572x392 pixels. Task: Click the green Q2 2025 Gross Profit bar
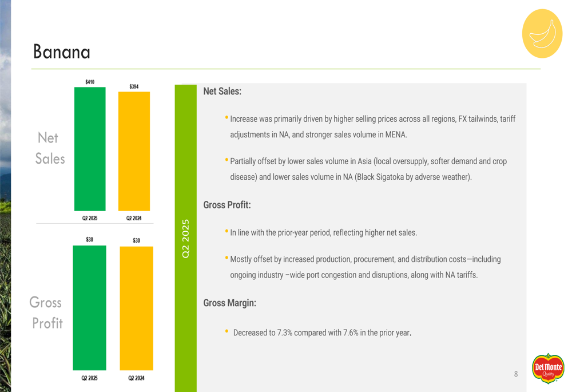point(89,307)
